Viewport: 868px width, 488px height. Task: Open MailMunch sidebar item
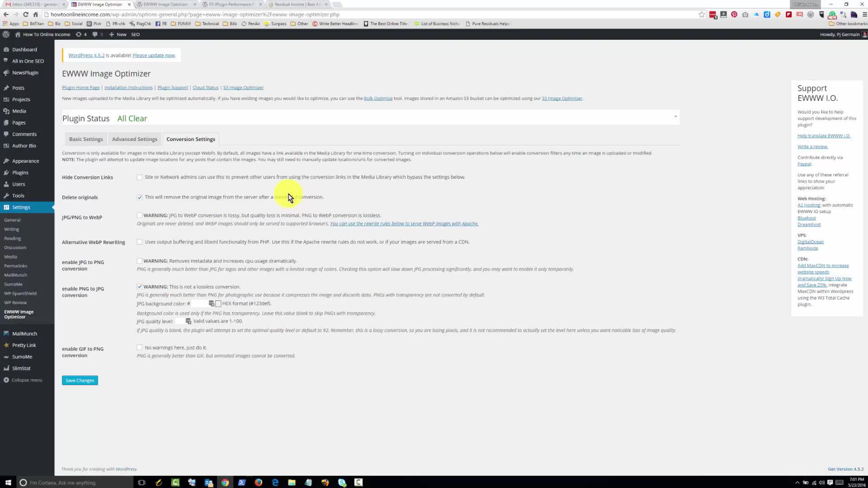(x=24, y=333)
